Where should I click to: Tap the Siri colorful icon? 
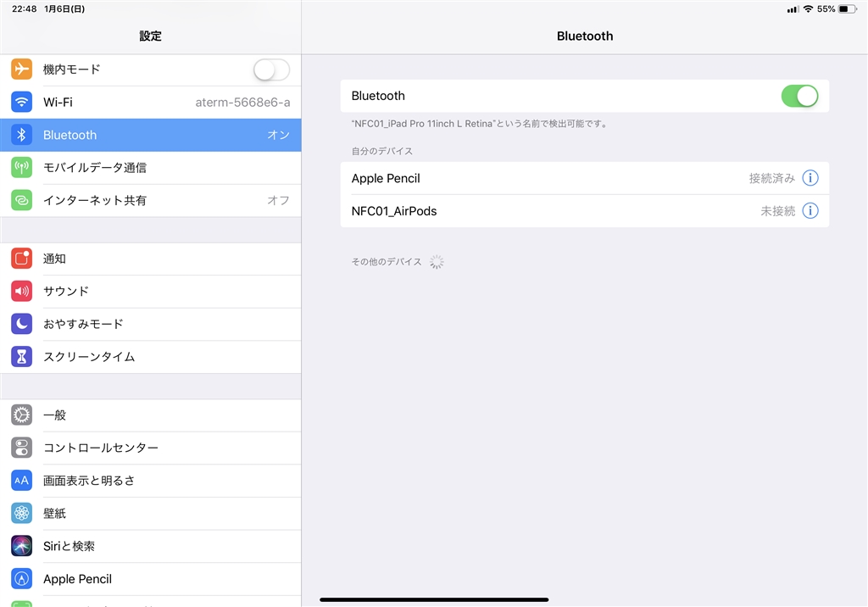point(21,546)
